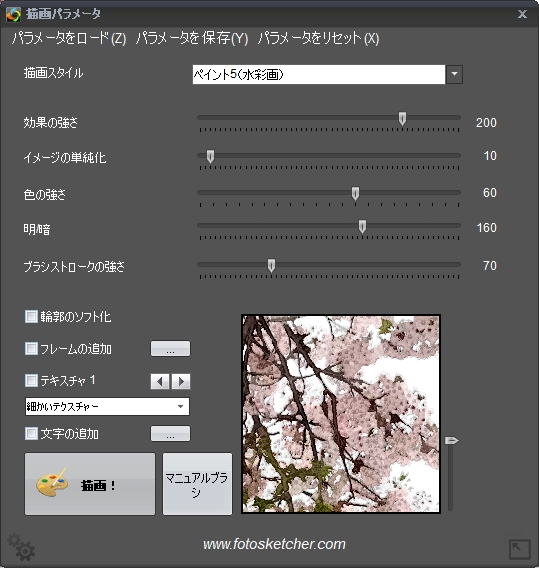Click the cherry blossom preview thumbnail

(x=341, y=414)
